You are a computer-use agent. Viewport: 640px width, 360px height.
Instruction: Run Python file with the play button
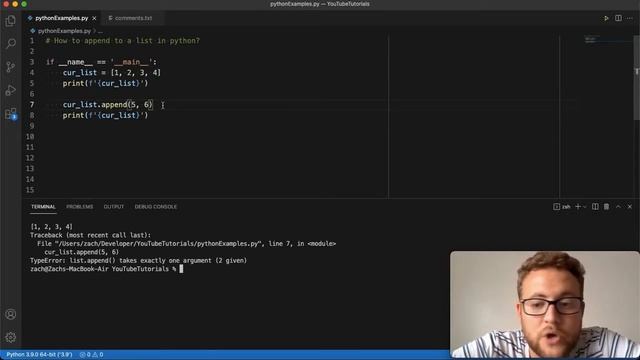tap(606, 18)
